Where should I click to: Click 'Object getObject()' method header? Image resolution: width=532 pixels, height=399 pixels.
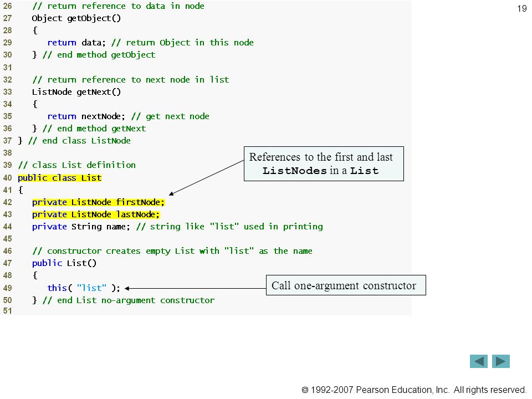pos(76,18)
